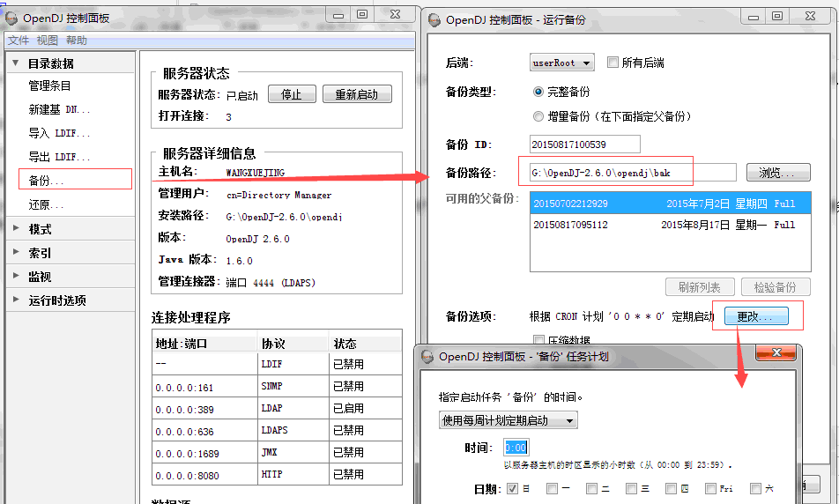Click the 备份 ID input field

[x=585, y=144]
